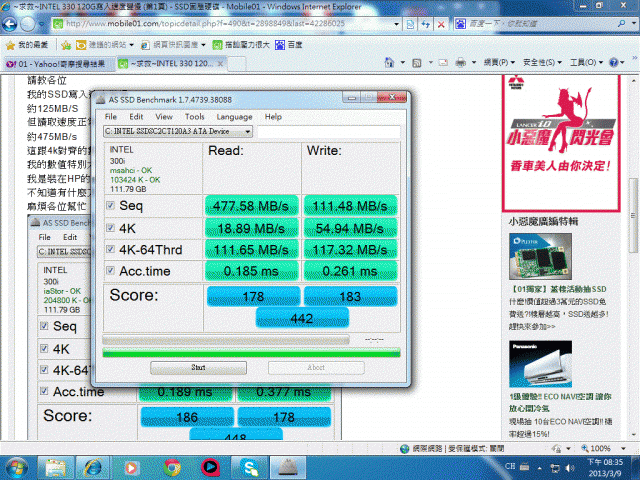Open the File menu in AS SSD Benchmark
Viewport: 640px width, 480px height.
[110, 117]
